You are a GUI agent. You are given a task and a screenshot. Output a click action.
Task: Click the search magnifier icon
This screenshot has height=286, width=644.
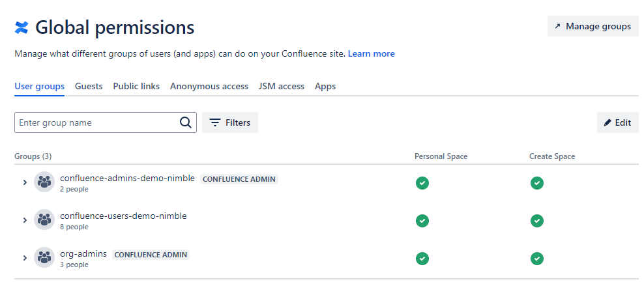[186, 122]
